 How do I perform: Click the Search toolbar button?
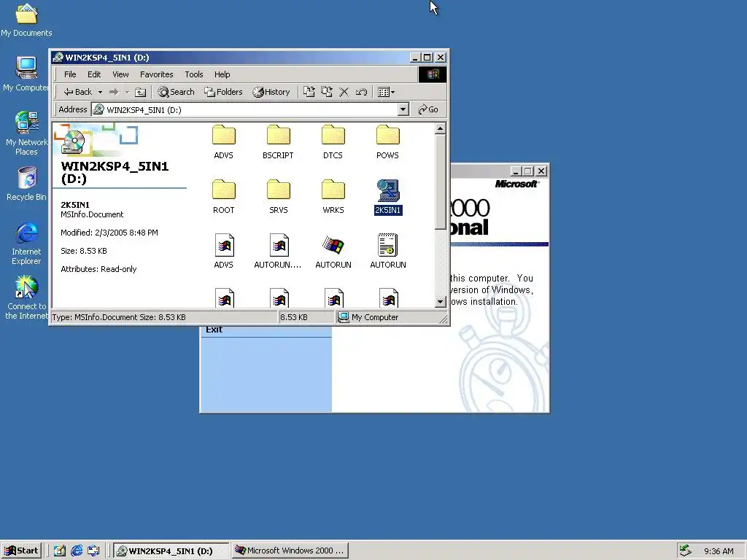click(x=176, y=92)
